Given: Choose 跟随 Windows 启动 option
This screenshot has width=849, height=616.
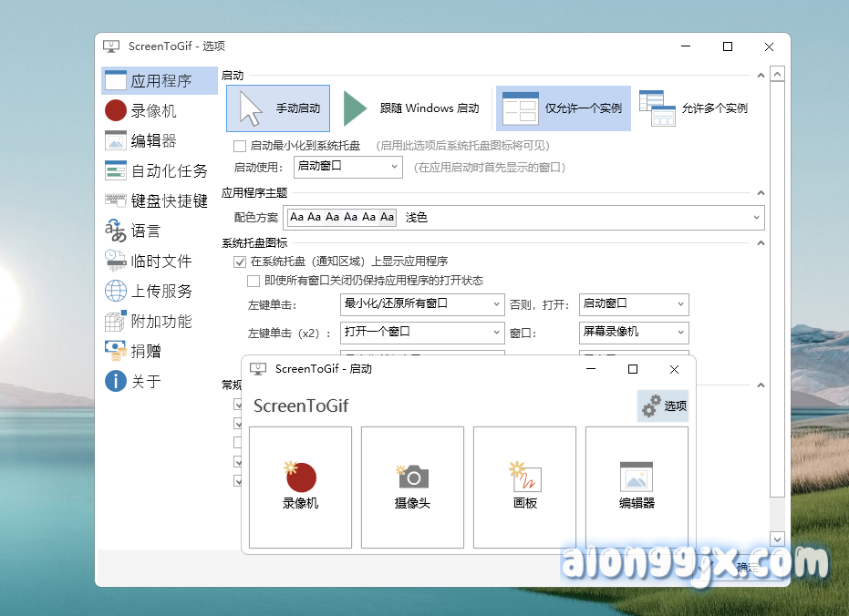Looking at the screenshot, I should click(x=412, y=108).
